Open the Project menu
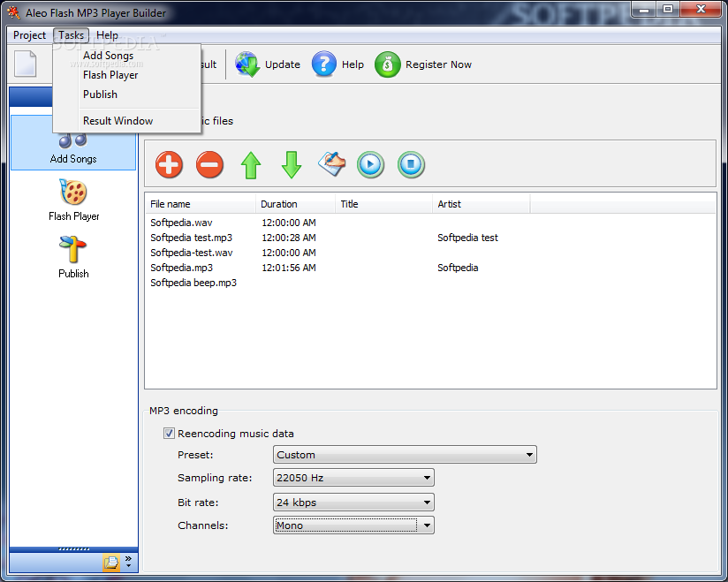 29,35
